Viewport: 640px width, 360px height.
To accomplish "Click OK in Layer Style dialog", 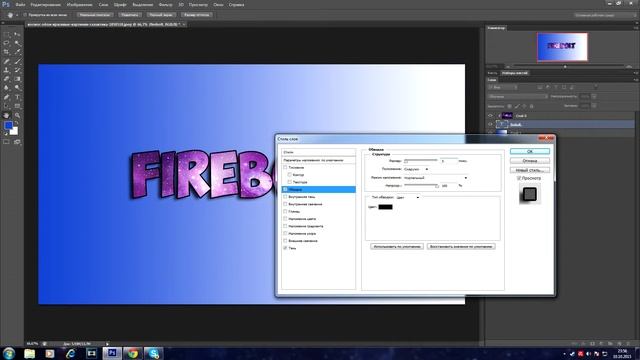I will pyautogui.click(x=530, y=151).
